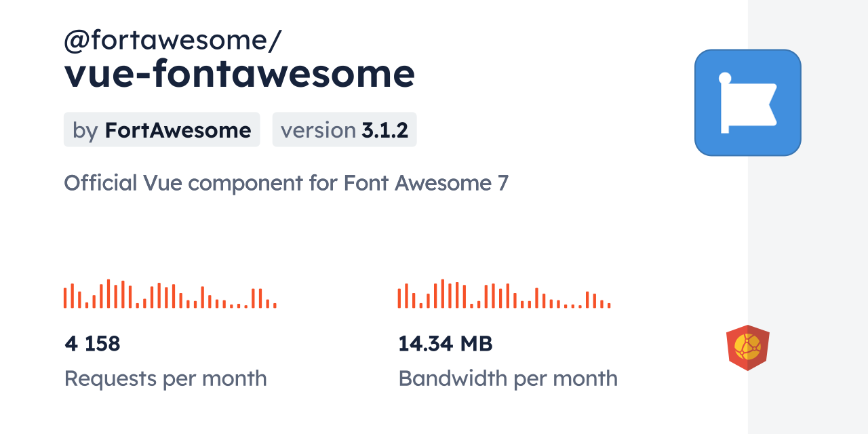This screenshot has width=868, height=434.
Task: Select the first bar of the bandwidth chart
Action: [399, 298]
